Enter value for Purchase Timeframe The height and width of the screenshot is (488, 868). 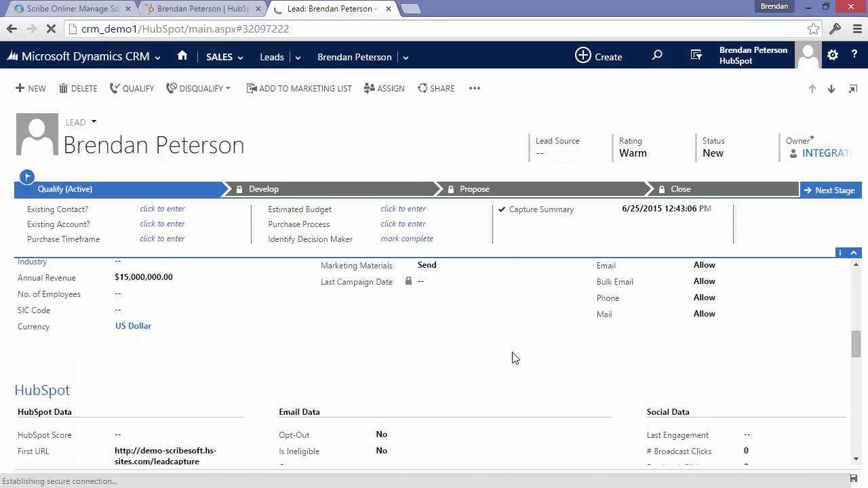[162, 239]
